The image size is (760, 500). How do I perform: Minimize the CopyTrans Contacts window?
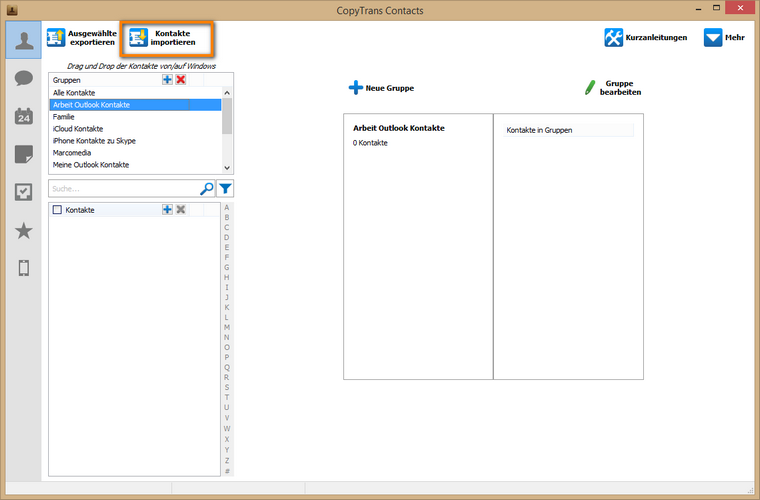tap(698, 9)
